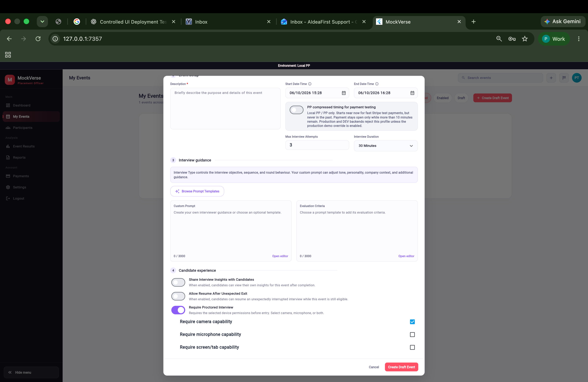Check Require microphone capability
This screenshot has height=382, width=588.
[412, 335]
